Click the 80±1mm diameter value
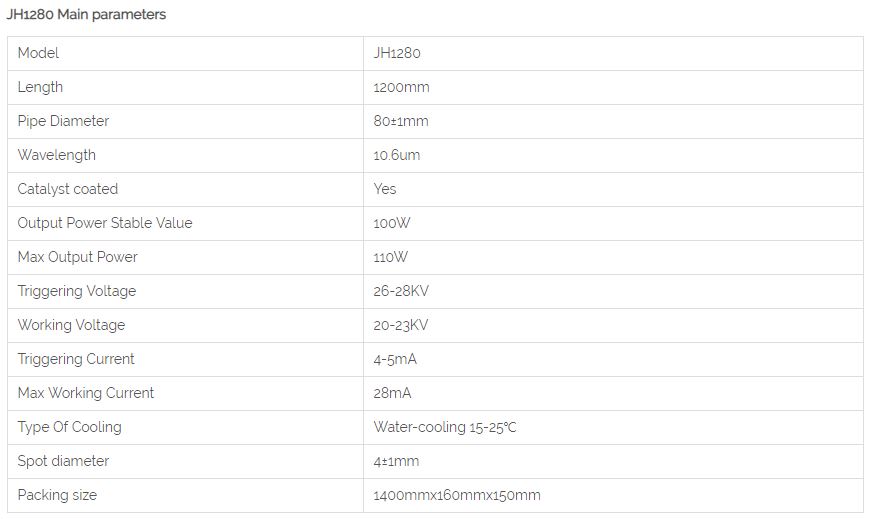This screenshot has height=519, width=870. [x=400, y=121]
